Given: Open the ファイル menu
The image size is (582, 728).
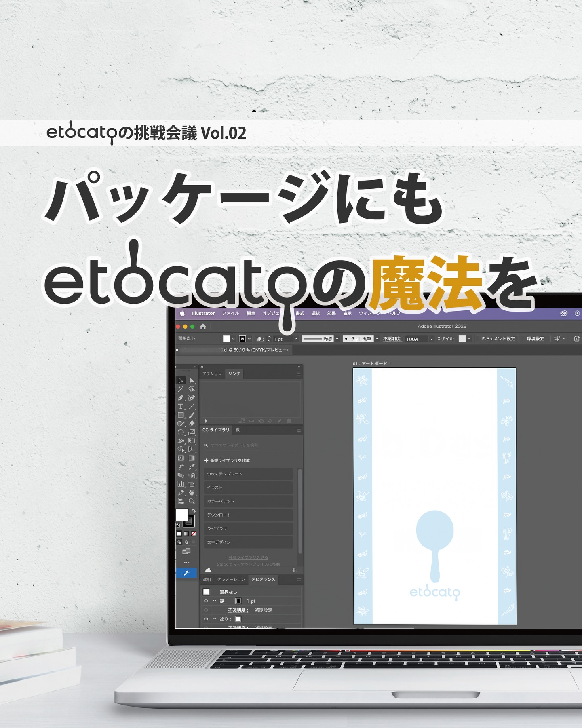Looking at the screenshot, I should click(x=230, y=313).
